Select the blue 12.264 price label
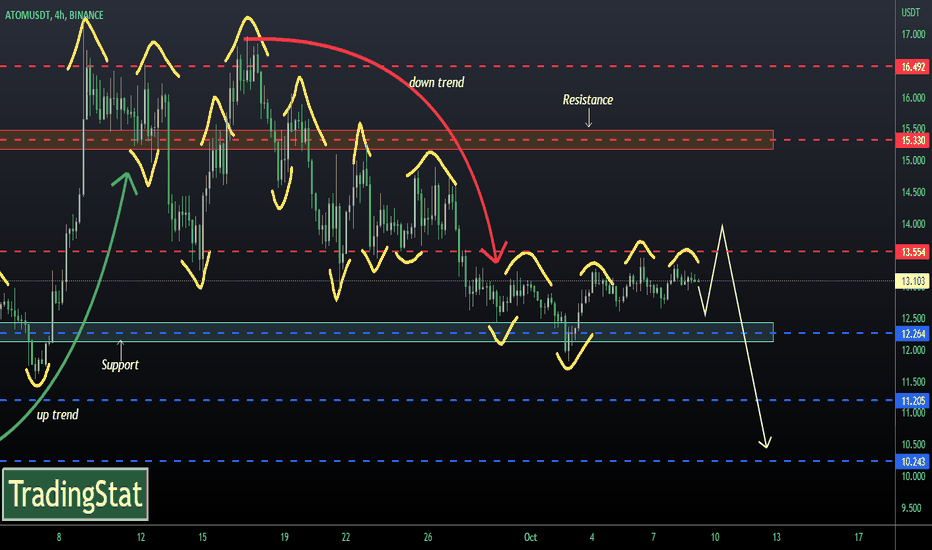The width and height of the screenshot is (932, 550). (x=912, y=334)
